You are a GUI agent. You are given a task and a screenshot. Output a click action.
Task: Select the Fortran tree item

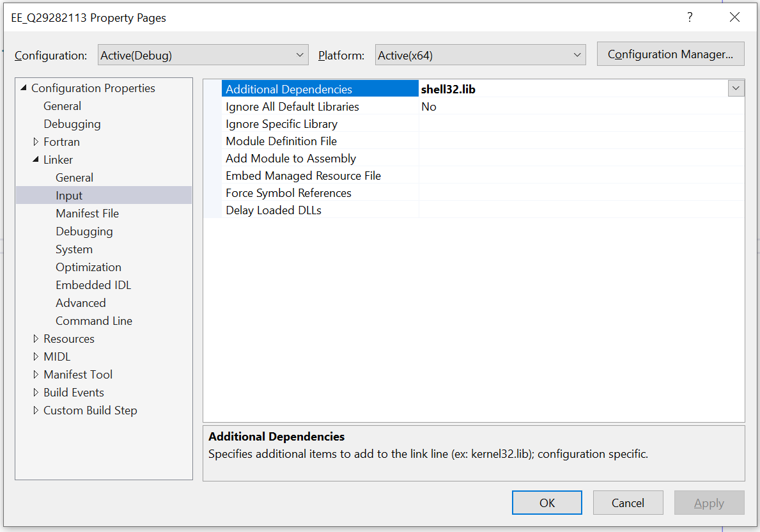pyautogui.click(x=61, y=141)
